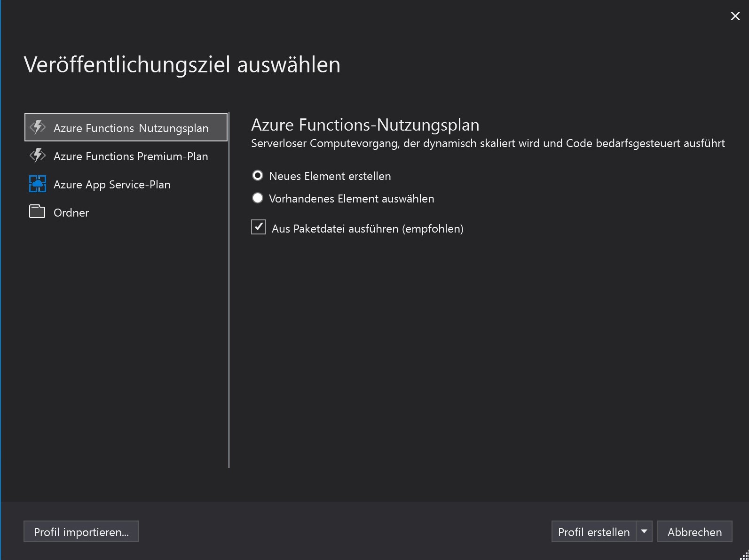Uncheck the Aus Paketdatei ausführen checkbox
The height and width of the screenshot is (560, 749).
pyautogui.click(x=259, y=227)
